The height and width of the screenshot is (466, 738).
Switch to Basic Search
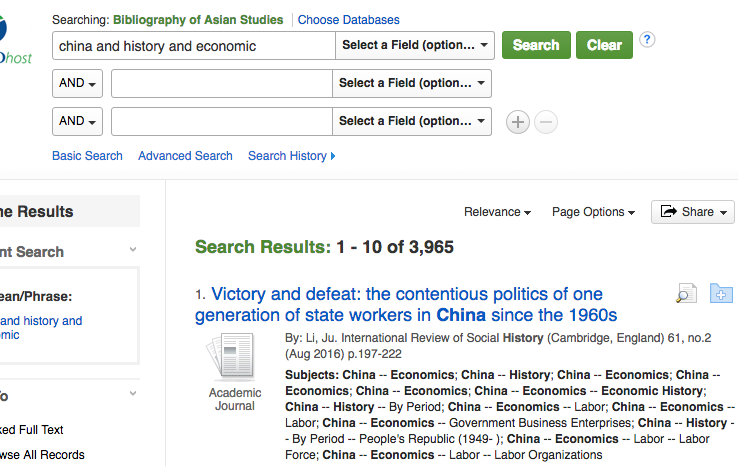tap(87, 156)
